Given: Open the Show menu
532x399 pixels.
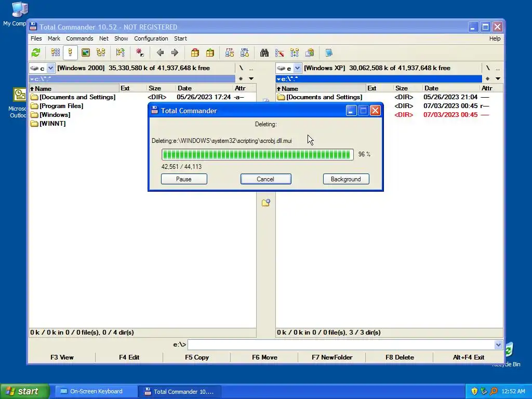Looking at the screenshot, I should (121, 38).
